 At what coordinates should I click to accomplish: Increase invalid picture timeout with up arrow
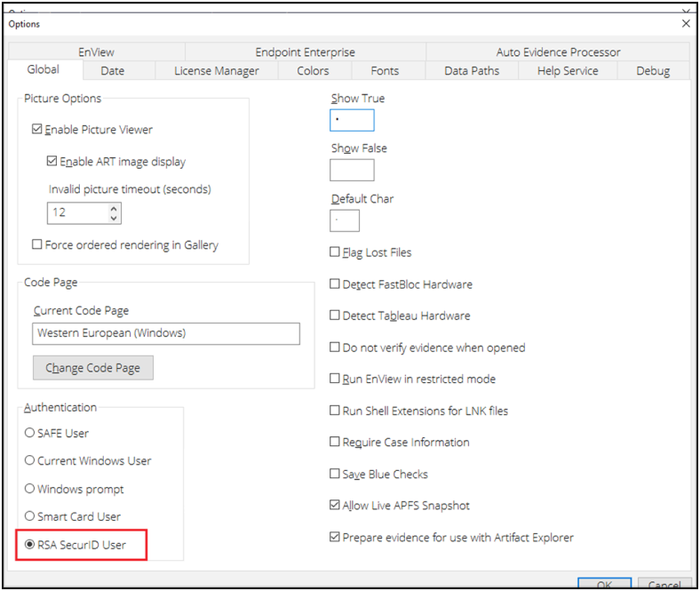[114, 209]
